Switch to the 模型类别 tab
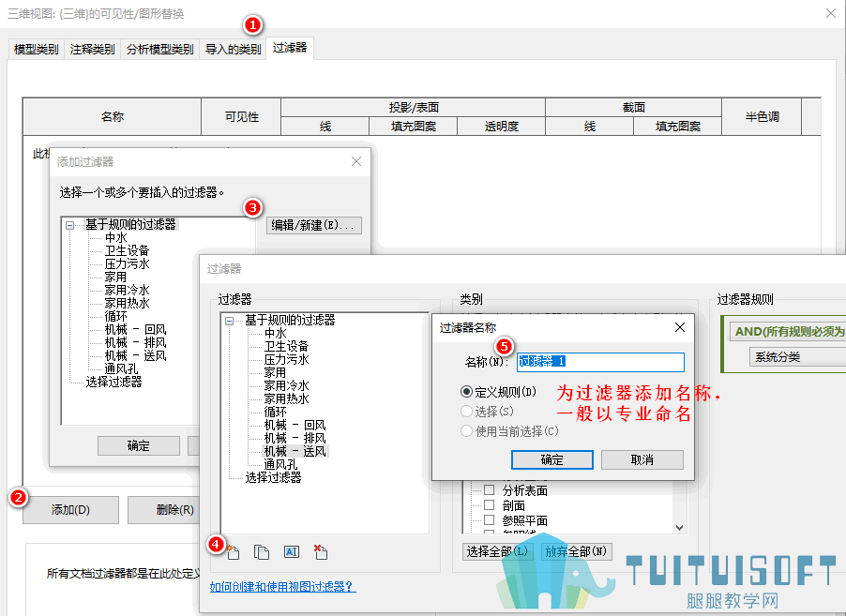Screen dimensions: 846x616 (x=37, y=49)
